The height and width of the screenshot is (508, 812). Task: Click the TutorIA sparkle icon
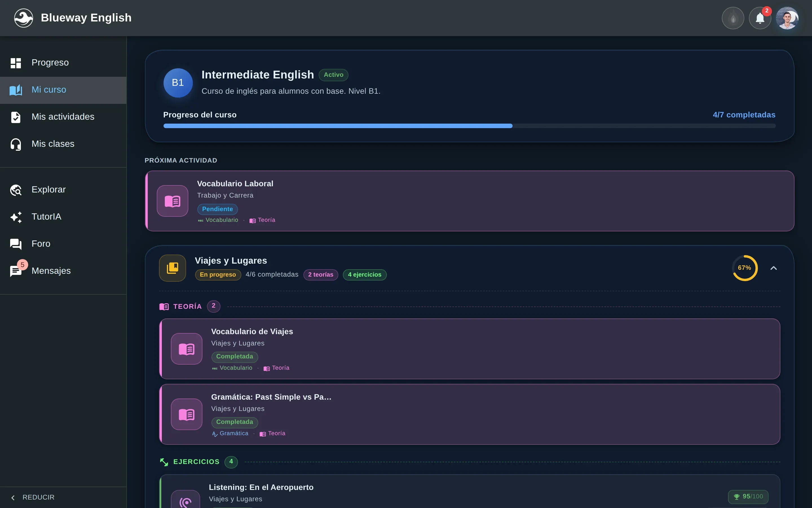pyautogui.click(x=16, y=217)
